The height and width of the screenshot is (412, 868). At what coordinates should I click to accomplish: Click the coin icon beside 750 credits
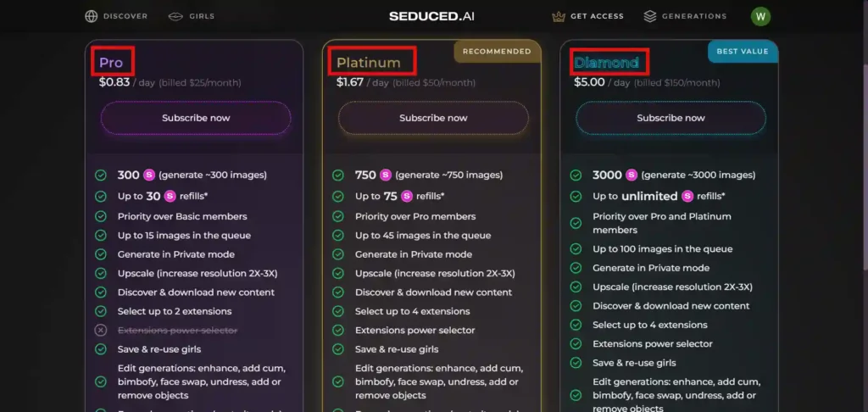[x=386, y=175]
